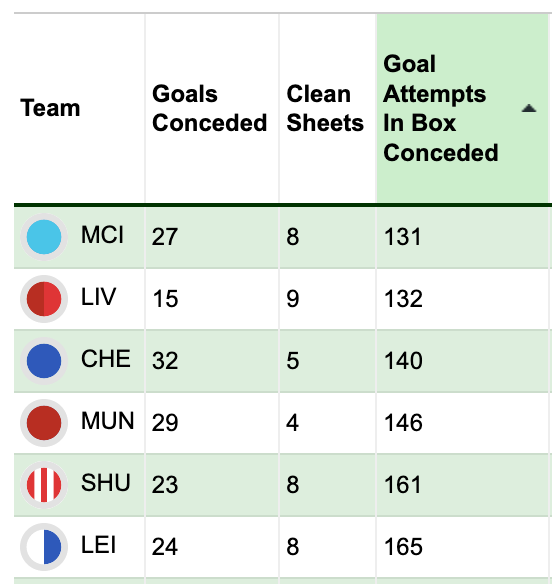The image size is (552, 584).
Task: Click the Liverpool red badge icon
Action: click(x=44, y=299)
